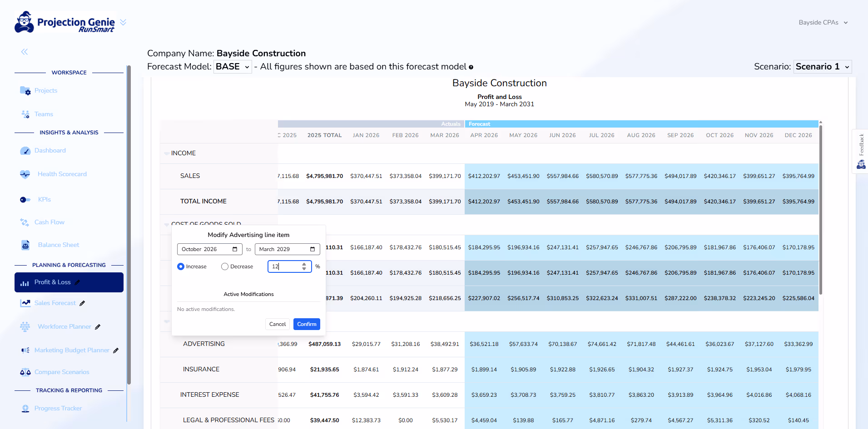Click the INSURANCE row label
The width and height of the screenshot is (868, 429).
pyautogui.click(x=201, y=369)
